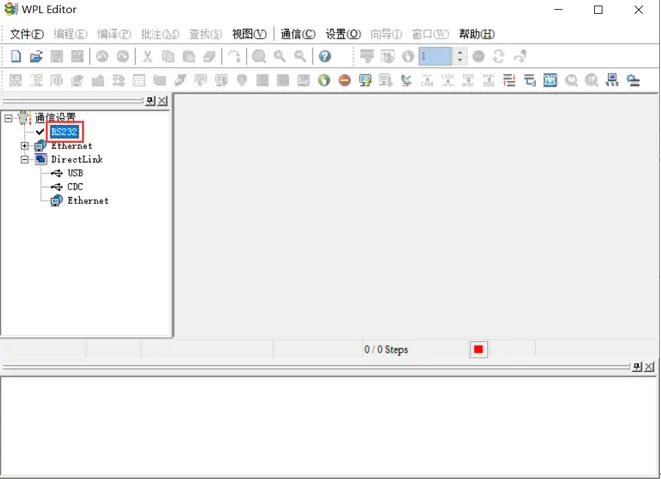This screenshot has height=479, width=661.
Task: Click the blue framed picture icon
Action: click(550, 80)
